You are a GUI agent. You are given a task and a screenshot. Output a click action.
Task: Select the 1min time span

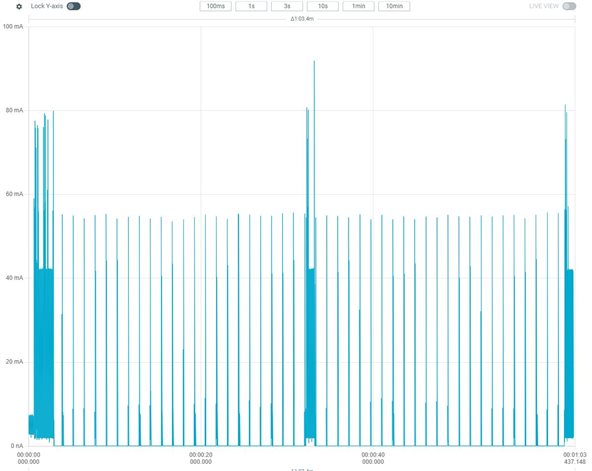pos(358,6)
